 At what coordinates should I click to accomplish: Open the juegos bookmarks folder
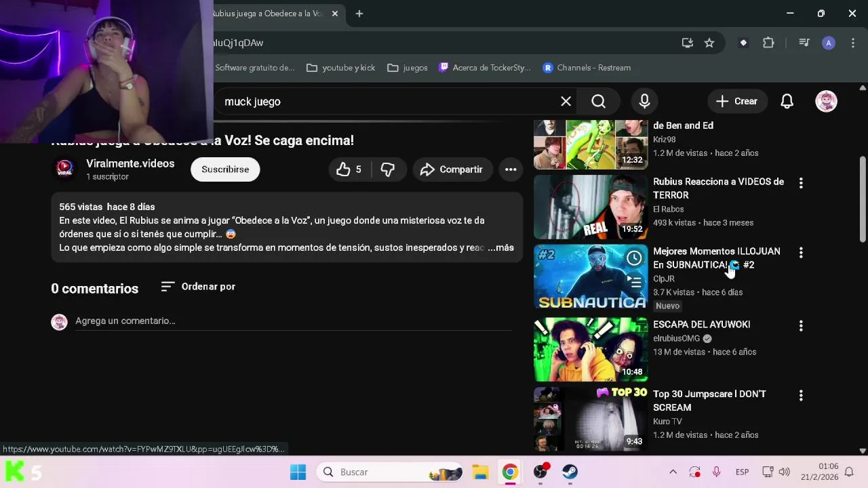coord(407,68)
